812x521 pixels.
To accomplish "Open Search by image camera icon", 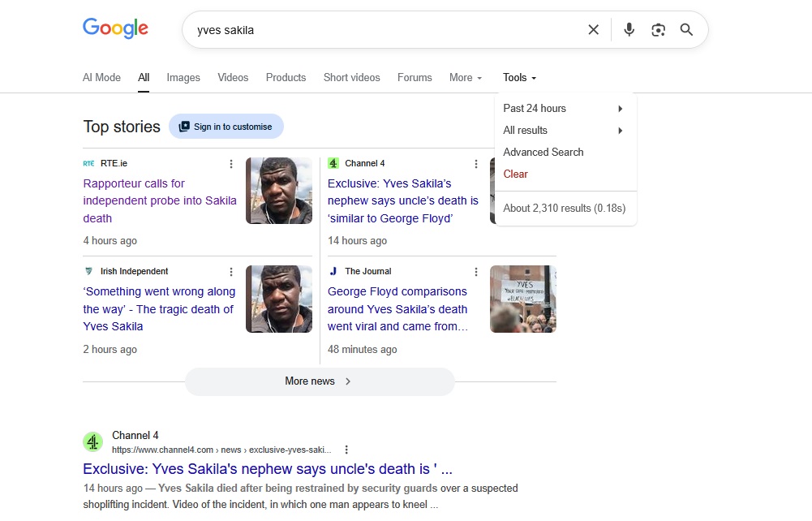I will point(658,30).
